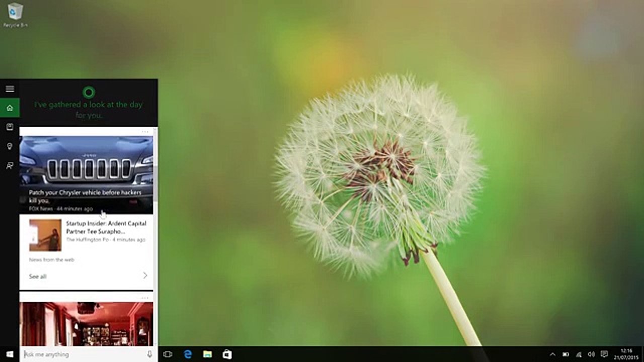Click 'See all' news link
Viewport: 644px width, 362px height.
[38, 276]
